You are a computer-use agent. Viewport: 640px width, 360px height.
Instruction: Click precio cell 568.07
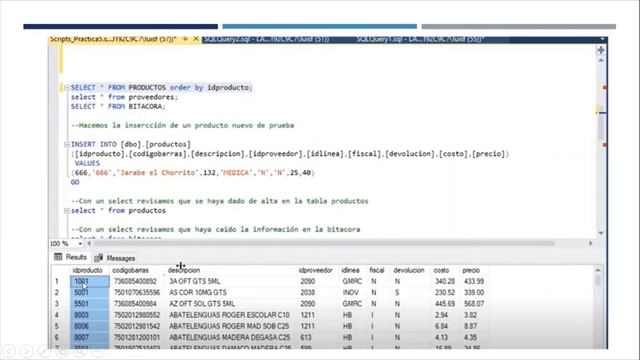(x=474, y=304)
